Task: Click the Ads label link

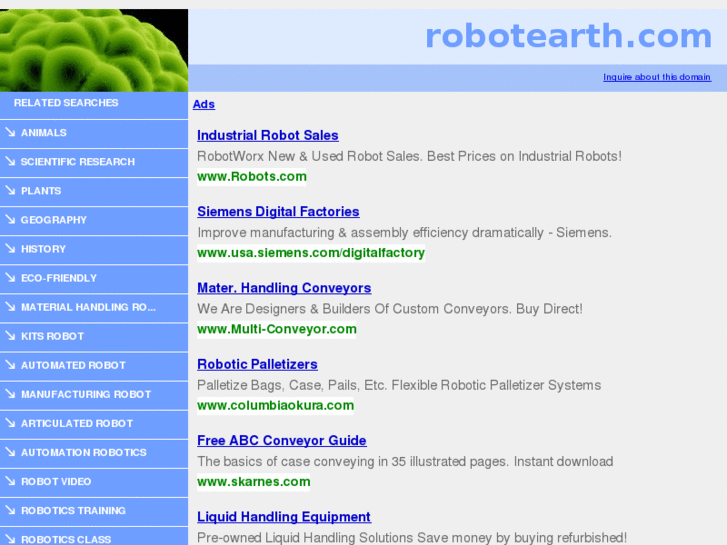Action: pos(204,104)
